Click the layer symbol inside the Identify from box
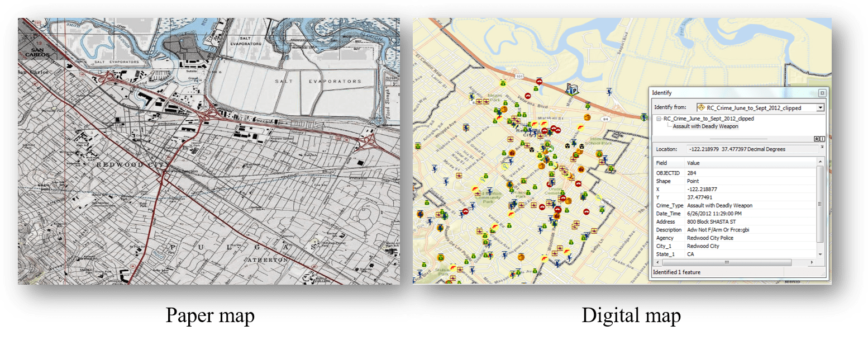This screenshot has width=868, height=340. (702, 107)
